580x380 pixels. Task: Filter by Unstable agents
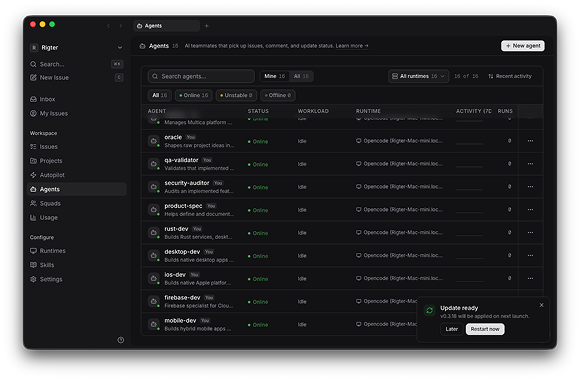click(236, 95)
